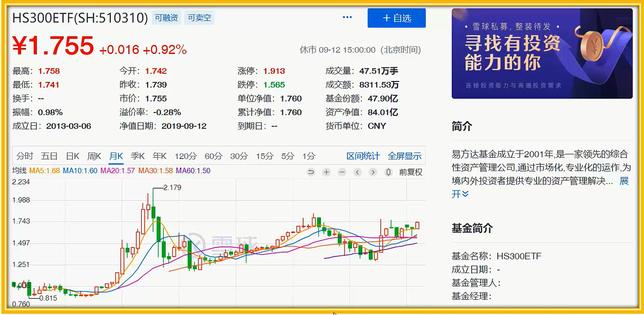644x315 pixels.
Task: Click the 最低 value 1.741
Action: [49, 85]
